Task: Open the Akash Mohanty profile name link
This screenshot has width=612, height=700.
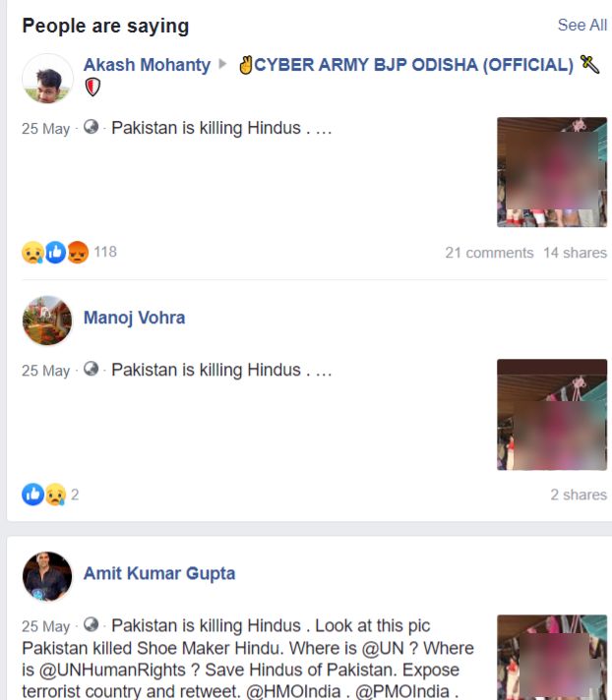Action: tap(147, 65)
